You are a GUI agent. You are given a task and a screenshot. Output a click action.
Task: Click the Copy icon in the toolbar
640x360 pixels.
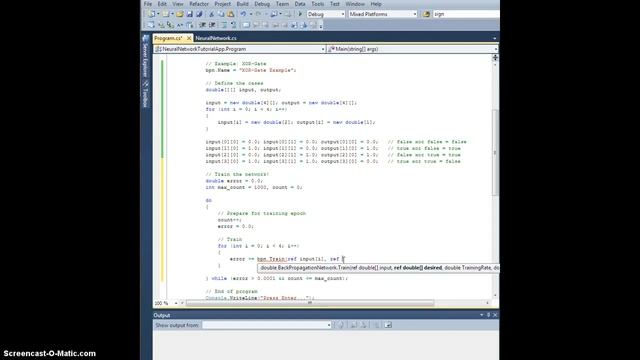click(221, 14)
